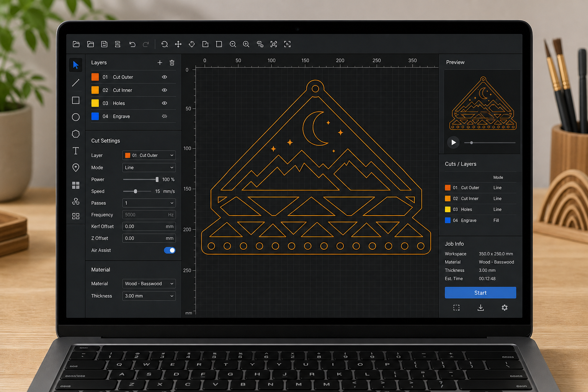
Task: Select the Ellipse shape tool
Action: [76, 117]
